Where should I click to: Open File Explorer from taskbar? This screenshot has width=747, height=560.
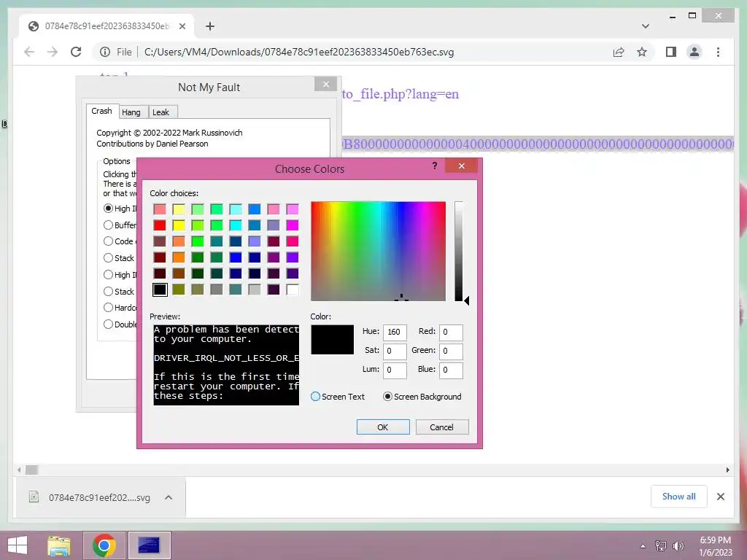(59, 545)
